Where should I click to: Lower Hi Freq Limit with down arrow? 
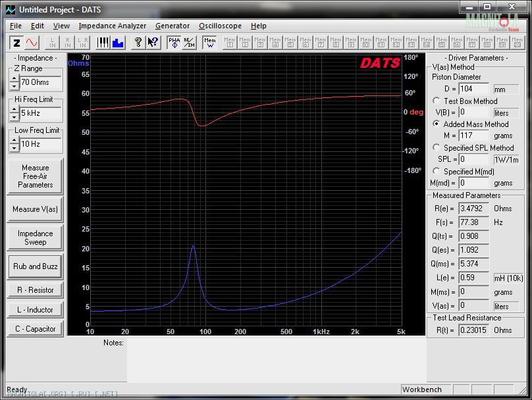click(14, 117)
